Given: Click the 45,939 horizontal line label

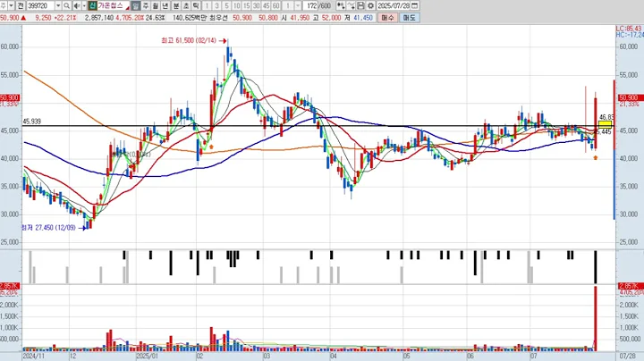Looking at the screenshot, I should [31, 122].
